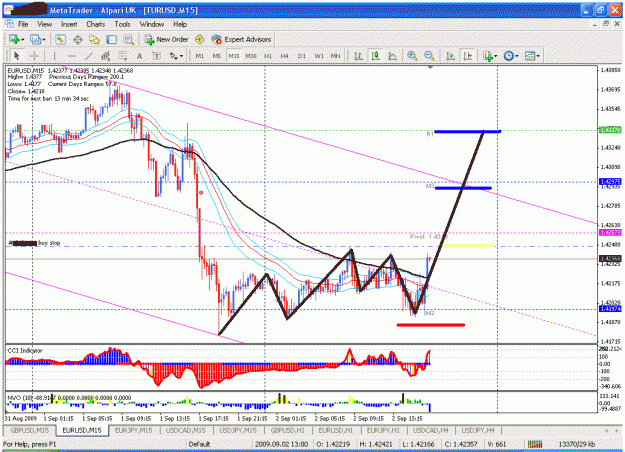
Task: Select the Text 'A' tool
Action: (140, 56)
